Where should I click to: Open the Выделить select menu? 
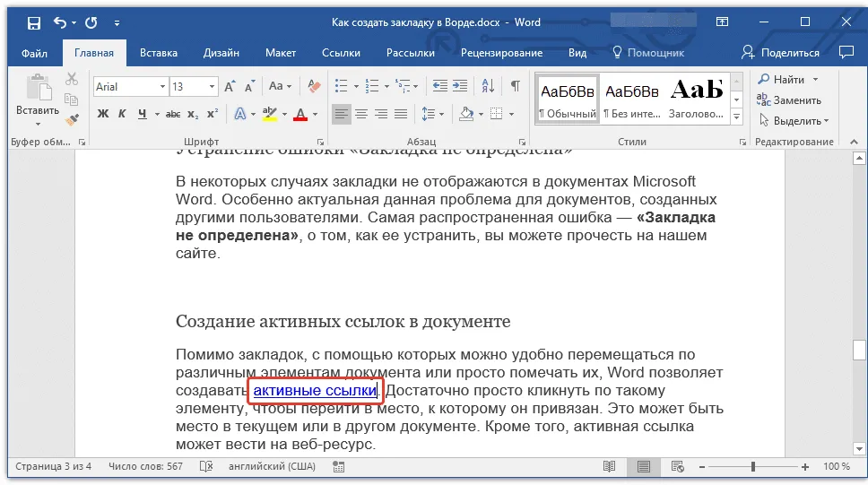coord(794,121)
